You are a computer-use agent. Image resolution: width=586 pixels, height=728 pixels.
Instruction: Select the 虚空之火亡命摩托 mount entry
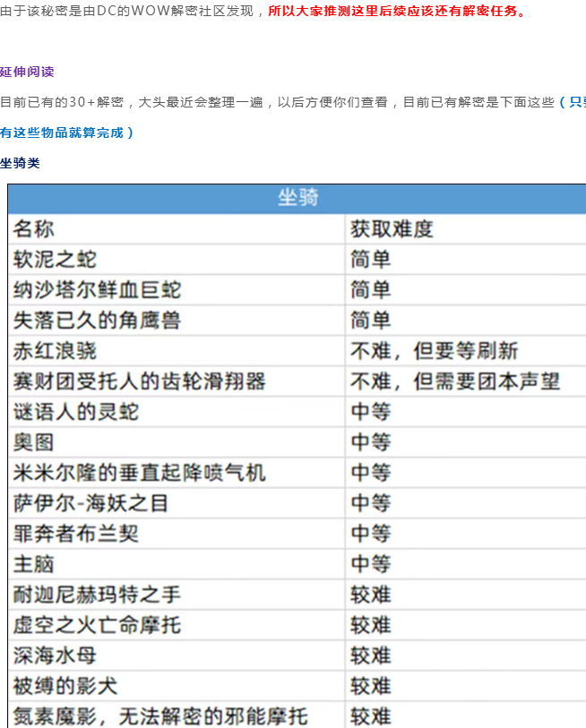pos(97,625)
